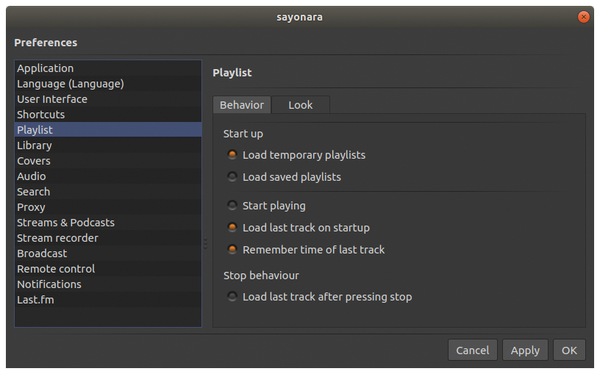The width and height of the screenshot is (600, 374).
Task: Open the Notifications preferences section
Action: point(108,284)
